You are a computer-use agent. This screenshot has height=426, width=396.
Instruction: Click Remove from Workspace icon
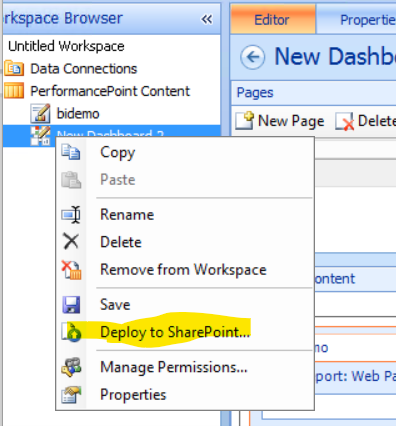click(71, 270)
